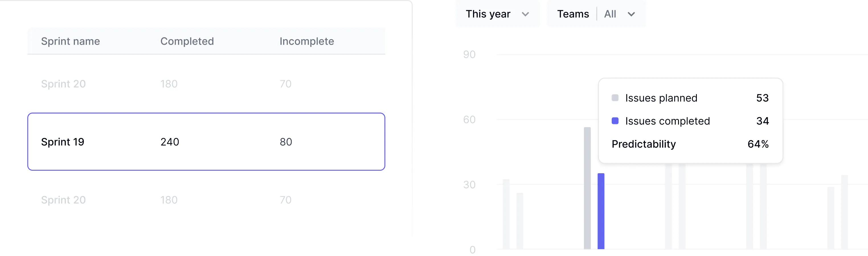
Task: Sort by the "Completed" column header
Action: point(187,41)
